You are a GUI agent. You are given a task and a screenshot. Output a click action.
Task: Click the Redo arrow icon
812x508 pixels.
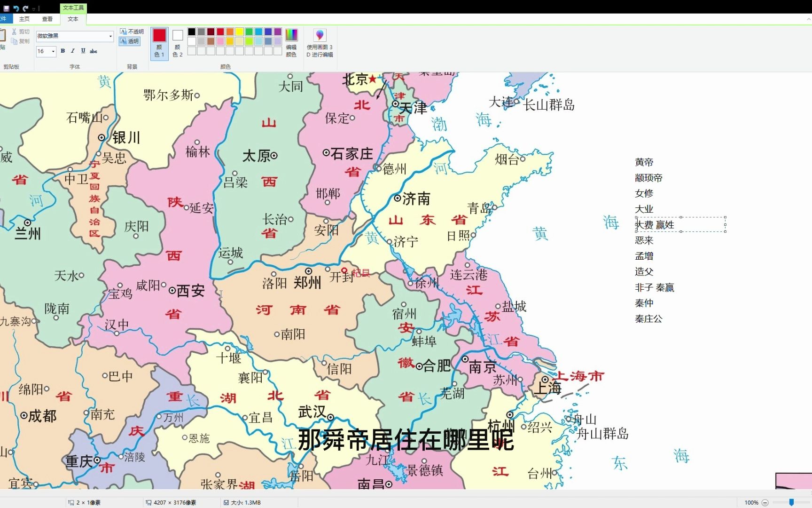(25, 8)
